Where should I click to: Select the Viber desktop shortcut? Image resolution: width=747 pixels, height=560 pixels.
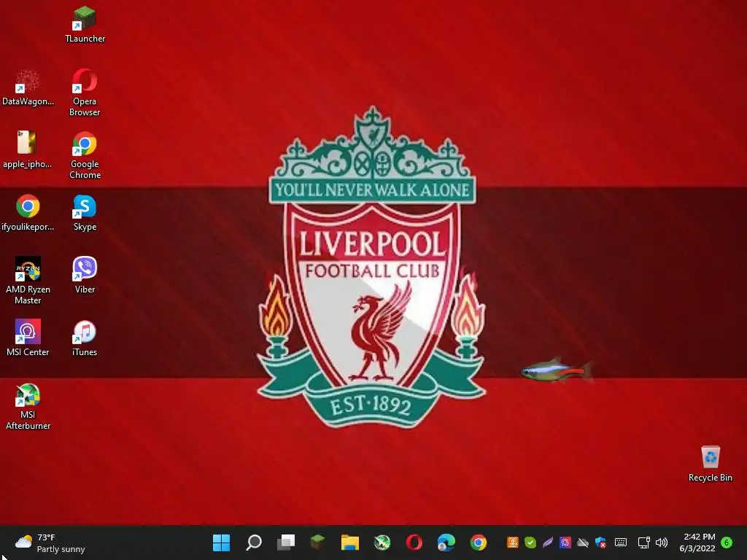pyautogui.click(x=85, y=275)
